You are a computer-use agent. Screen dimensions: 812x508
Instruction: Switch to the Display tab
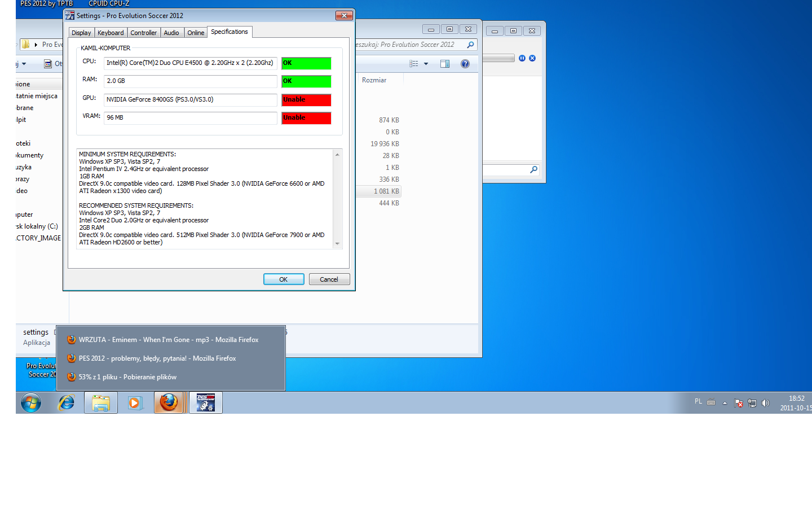81,33
